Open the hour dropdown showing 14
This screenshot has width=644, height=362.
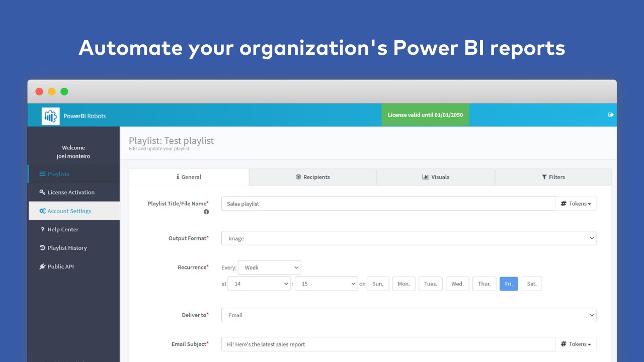click(x=259, y=284)
